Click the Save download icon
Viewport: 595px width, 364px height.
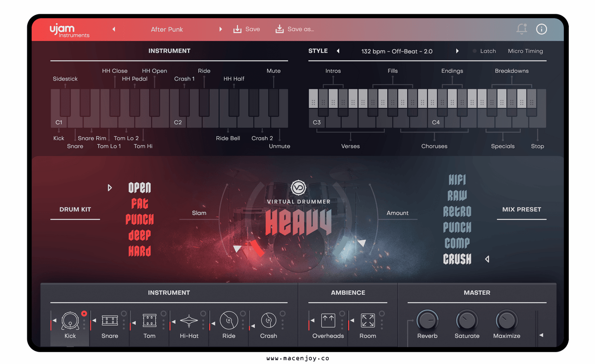pos(238,29)
